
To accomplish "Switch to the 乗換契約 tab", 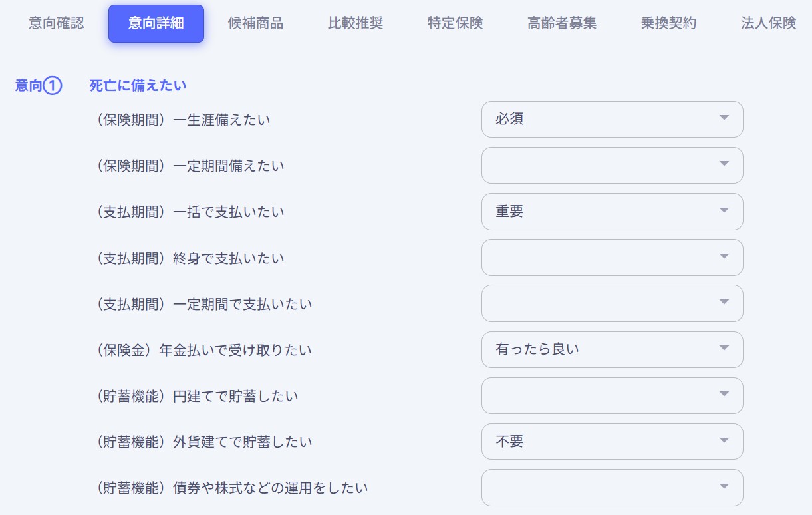I will [668, 22].
